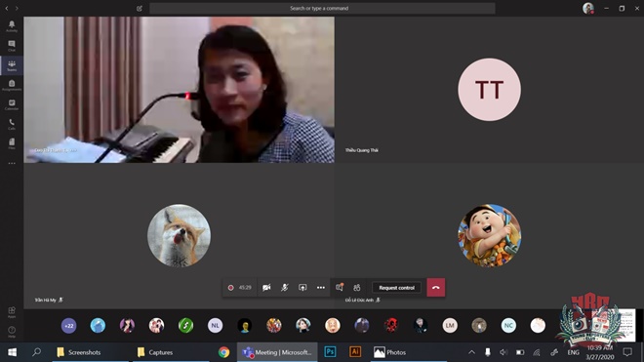Screen dimensions: 644x362
Task: Open the Windows notification center
Action: pos(627,352)
